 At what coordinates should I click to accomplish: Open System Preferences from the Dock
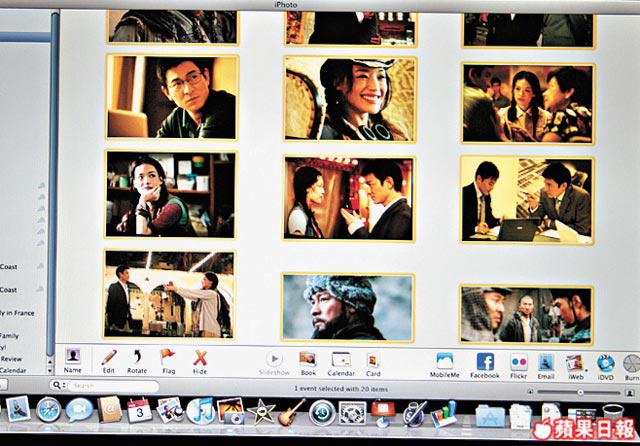pos(353,413)
